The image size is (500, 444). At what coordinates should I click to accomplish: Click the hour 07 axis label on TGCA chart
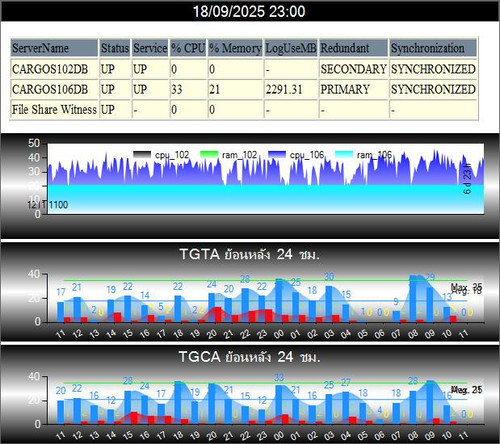tap(396, 435)
